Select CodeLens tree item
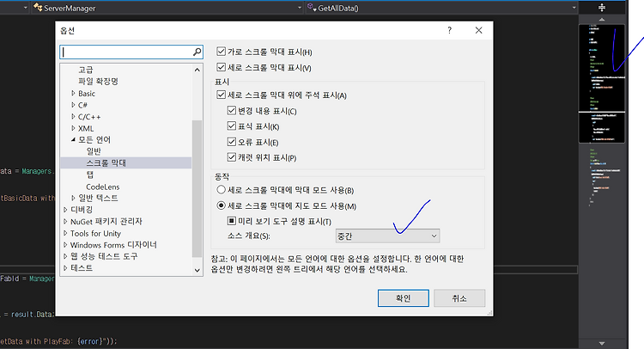 103,187
